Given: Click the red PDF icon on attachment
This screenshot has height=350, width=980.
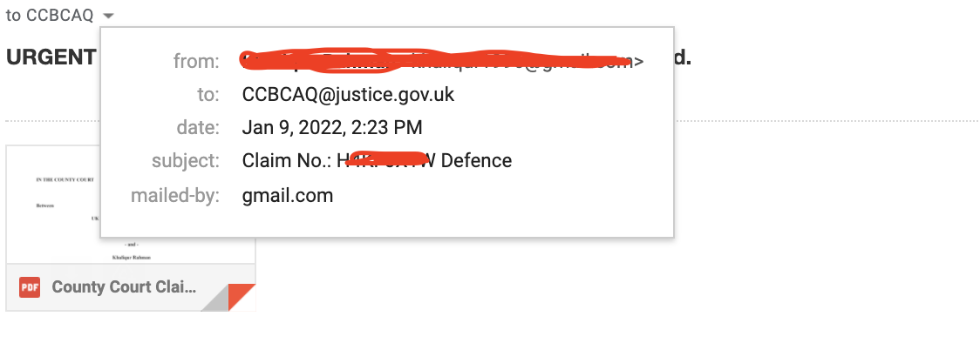Looking at the screenshot, I should click(30, 287).
